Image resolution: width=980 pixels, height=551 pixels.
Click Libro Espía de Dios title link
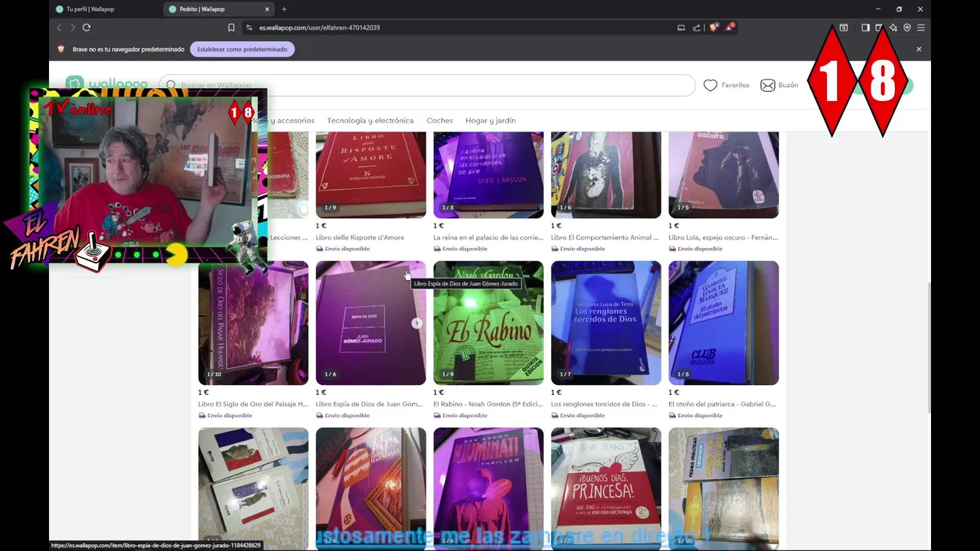pyautogui.click(x=369, y=404)
